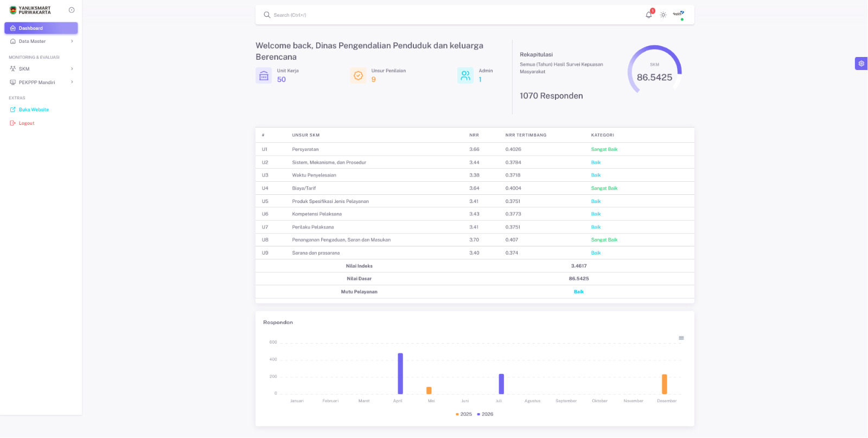Click the Unsur Penilaian badge icon
The image size is (868, 438).
pyautogui.click(x=358, y=75)
